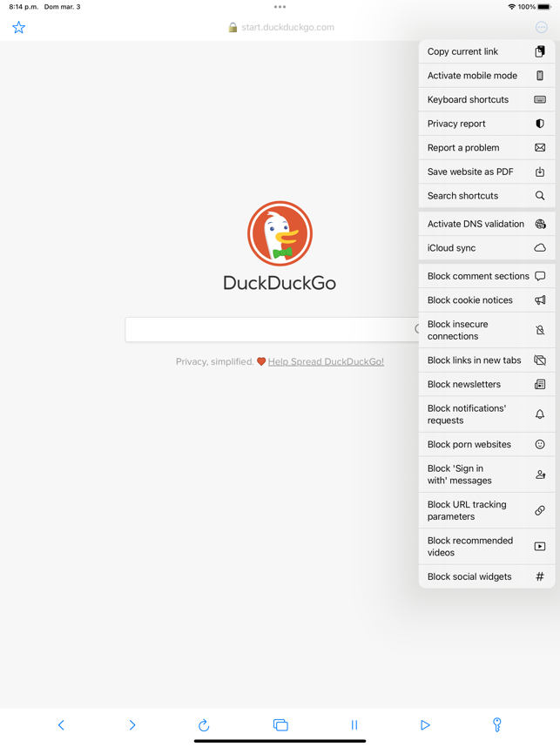The image size is (560, 747).
Task: Click the download icon for Save as PDF
Action: coord(539,172)
